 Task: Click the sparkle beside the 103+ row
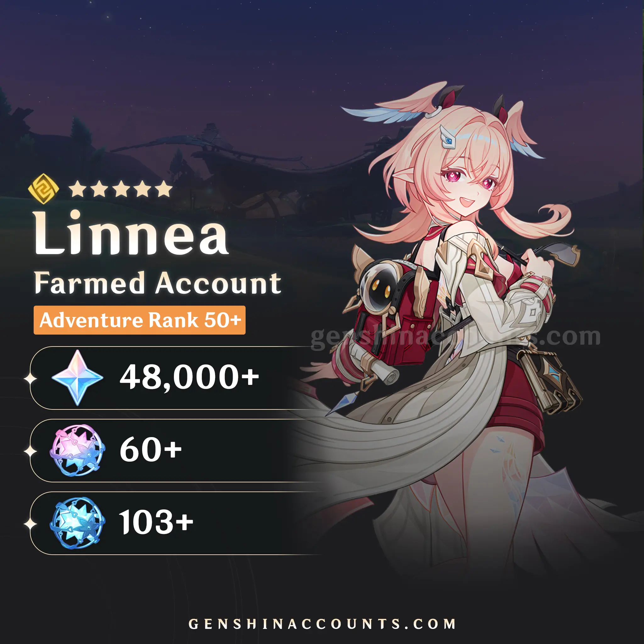30,524
